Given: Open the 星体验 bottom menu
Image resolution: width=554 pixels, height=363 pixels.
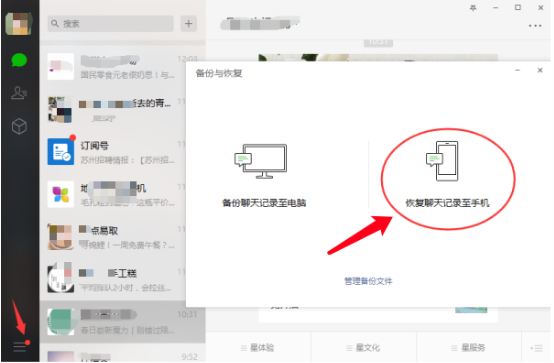Looking at the screenshot, I should (x=257, y=348).
